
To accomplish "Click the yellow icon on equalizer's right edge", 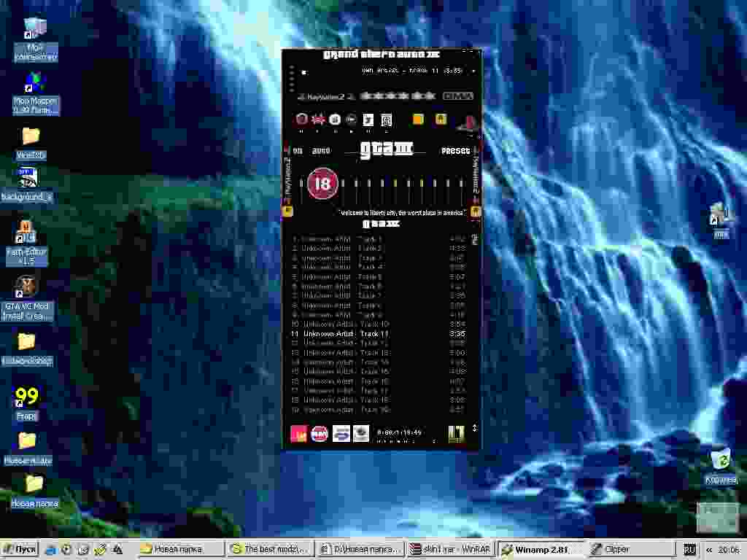I will click(475, 211).
